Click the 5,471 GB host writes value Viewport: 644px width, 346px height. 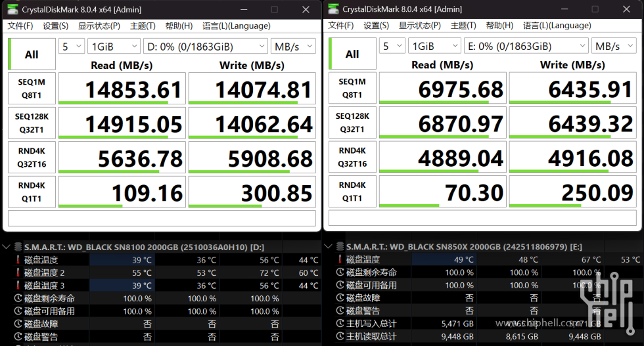(457, 324)
